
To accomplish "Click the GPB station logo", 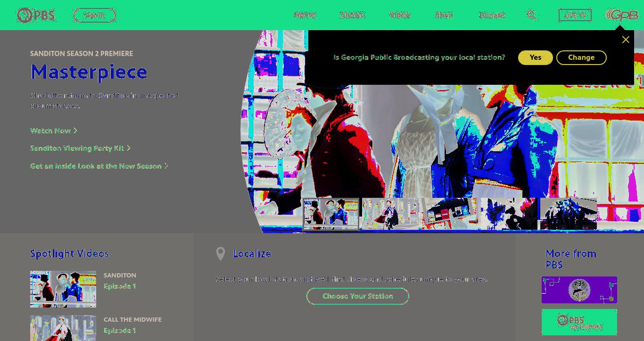I will (x=622, y=15).
